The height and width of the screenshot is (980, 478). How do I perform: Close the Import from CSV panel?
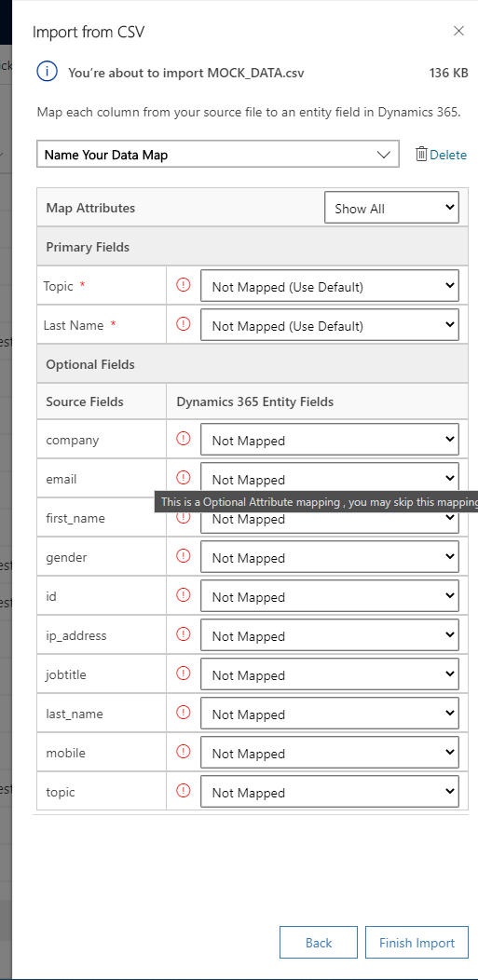click(x=458, y=31)
